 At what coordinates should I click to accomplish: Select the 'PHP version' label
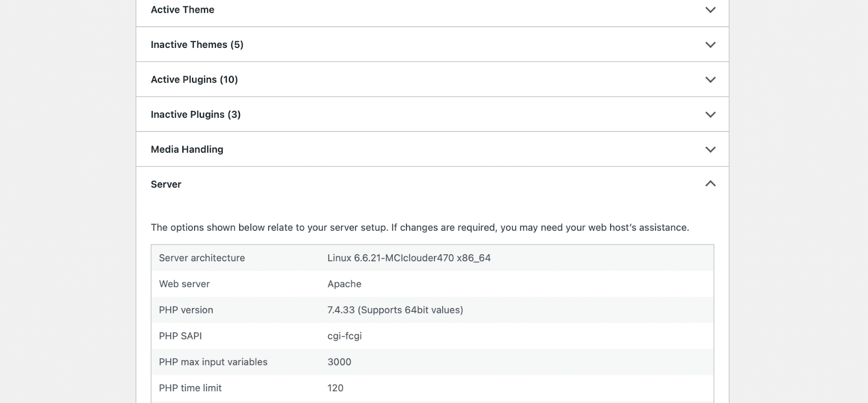tap(186, 310)
